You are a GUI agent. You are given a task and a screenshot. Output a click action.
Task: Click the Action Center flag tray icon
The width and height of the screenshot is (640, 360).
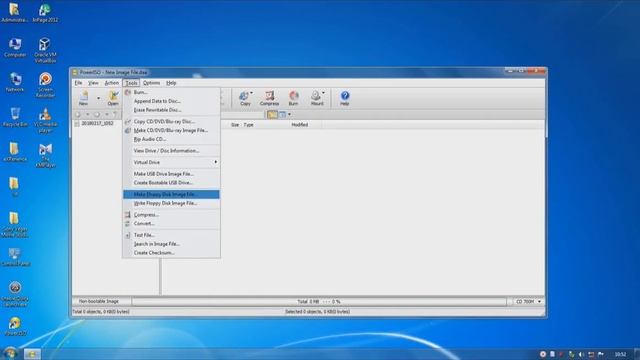click(x=601, y=354)
